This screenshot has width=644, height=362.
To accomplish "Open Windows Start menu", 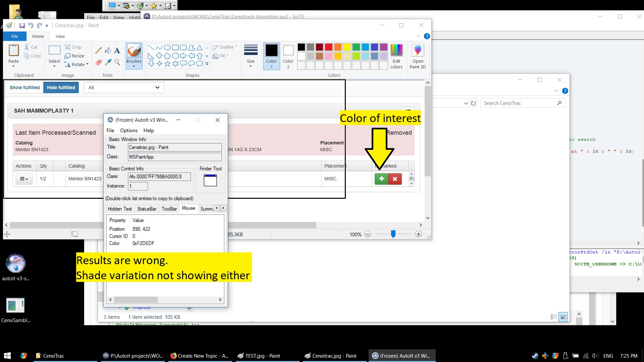I will pyautogui.click(x=7, y=356).
